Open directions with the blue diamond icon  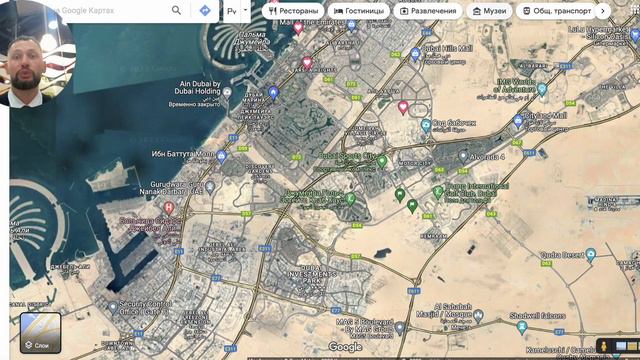pyautogui.click(x=205, y=10)
